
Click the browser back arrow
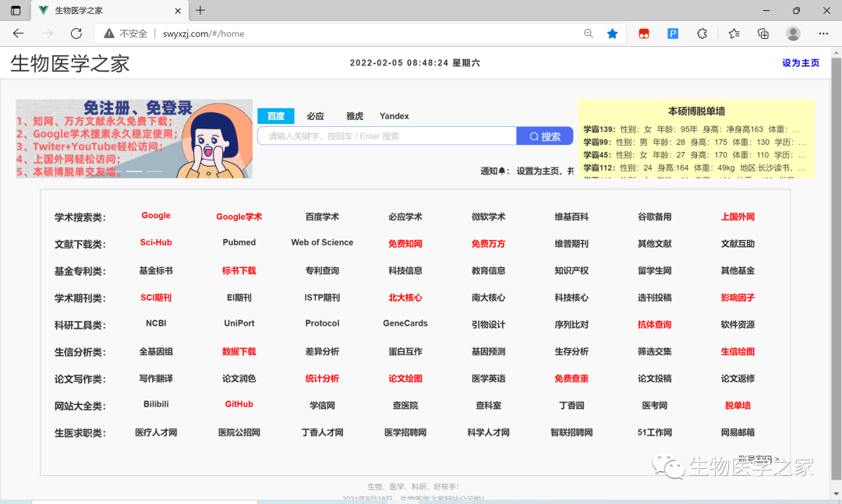[x=18, y=33]
